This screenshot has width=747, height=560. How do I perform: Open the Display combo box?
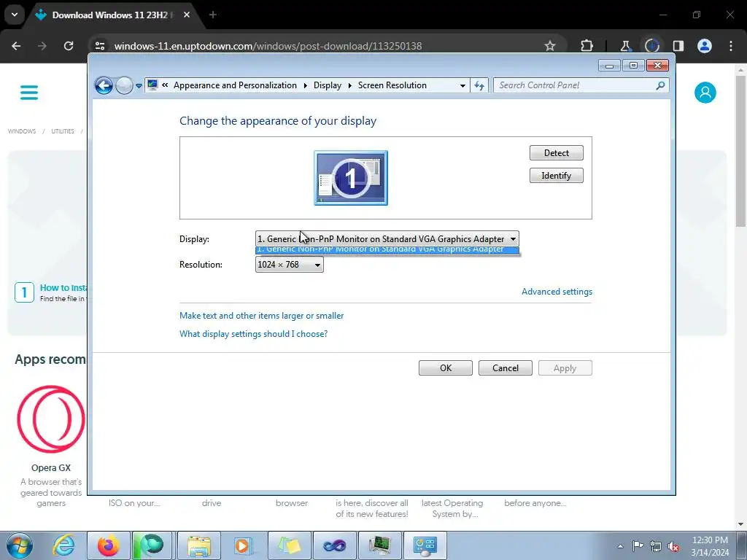pyautogui.click(x=387, y=238)
